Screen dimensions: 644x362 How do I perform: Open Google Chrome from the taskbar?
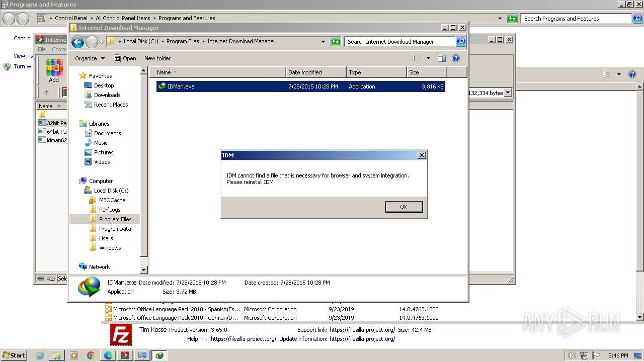[x=91, y=355]
